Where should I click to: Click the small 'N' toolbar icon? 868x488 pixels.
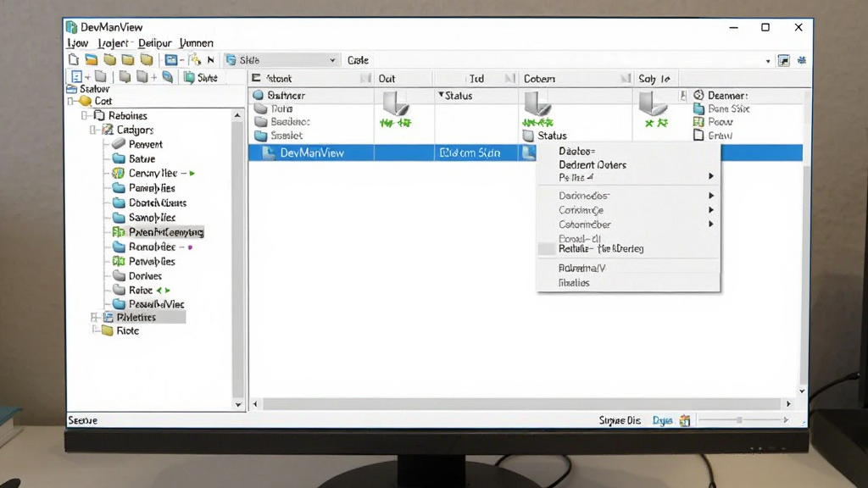pos(211,60)
